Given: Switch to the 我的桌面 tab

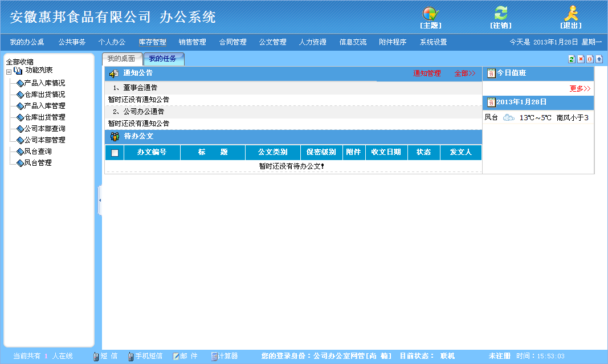Looking at the screenshot, I should [x=120, y=58].
